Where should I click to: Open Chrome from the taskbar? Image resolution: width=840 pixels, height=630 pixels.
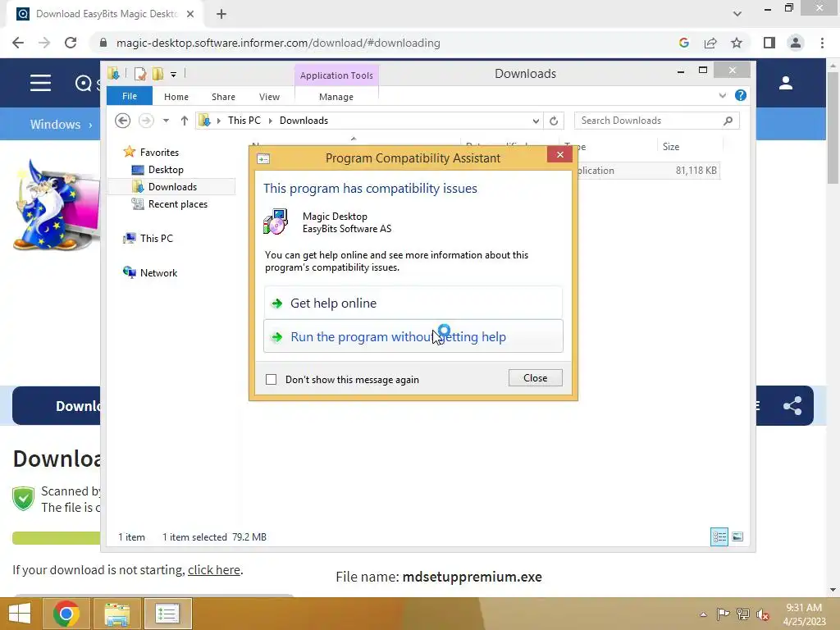[66, 614]
